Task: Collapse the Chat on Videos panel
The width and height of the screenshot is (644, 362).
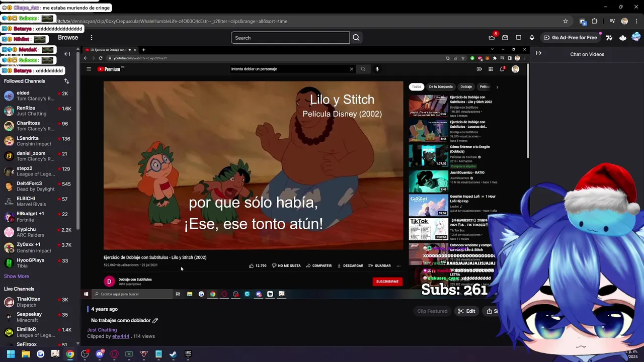Action: point(538,53)
